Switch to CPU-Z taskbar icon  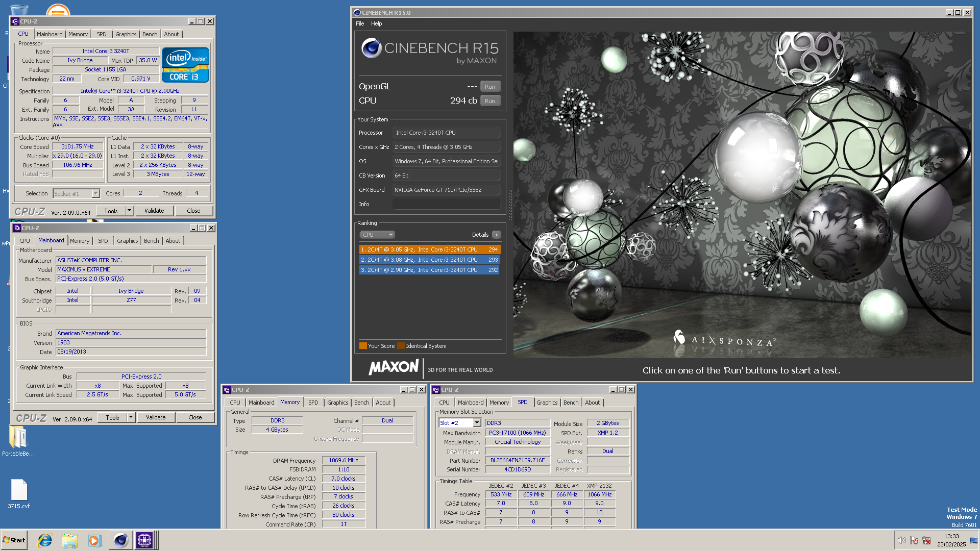[144, 540]
